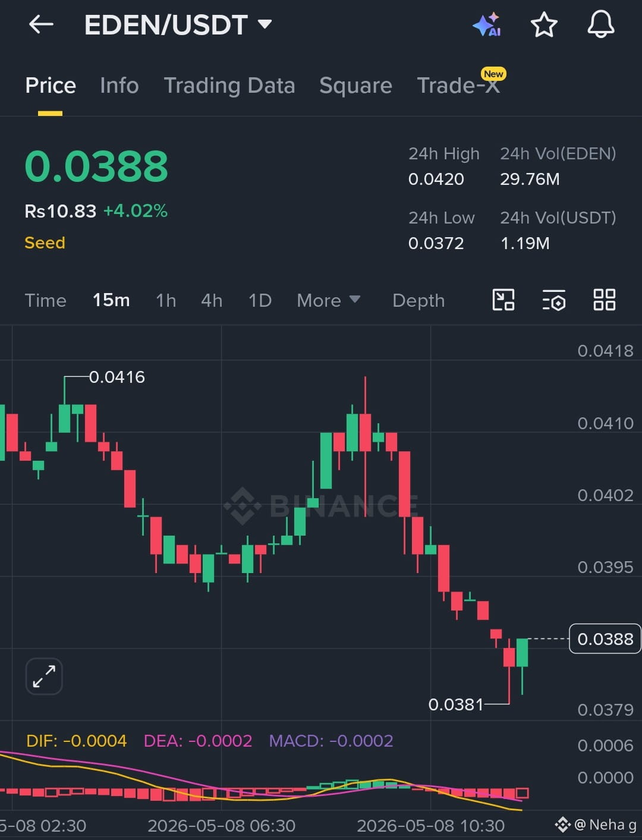Tap the 2026-05-08 06:30 time label
Viewport: 642px width, 840px height.
221,826
